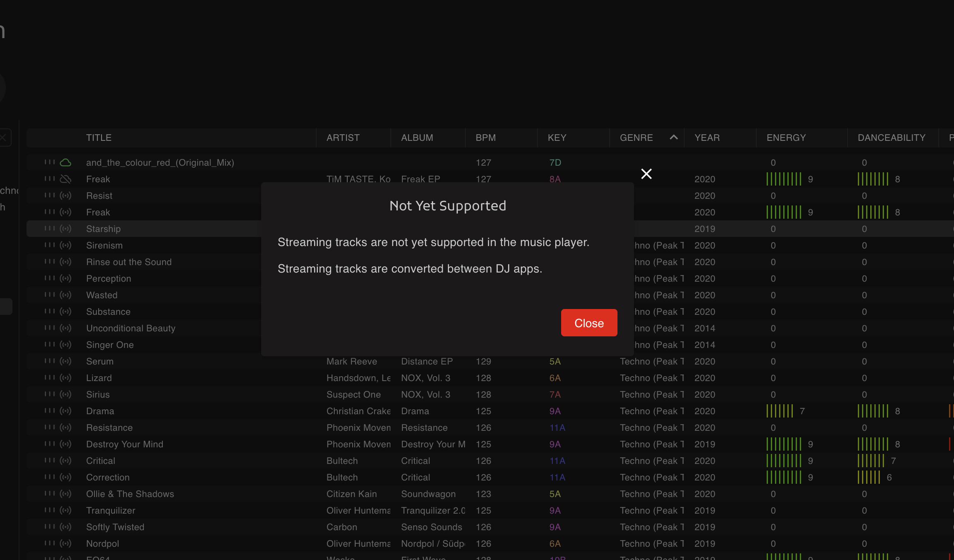954x560 pixels.
Task: Click the Softly Twisted track title
Action: (x=115, y=527)
